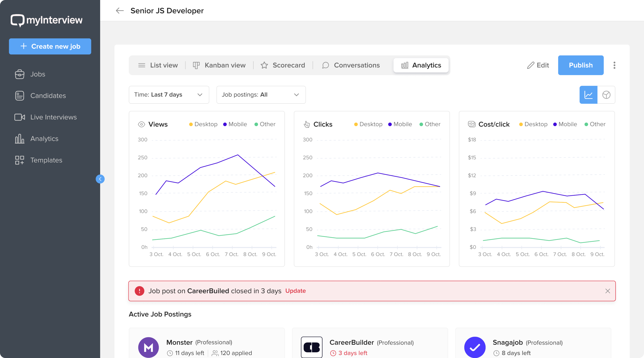Open the Time: Last 7 days dropdown
This screenshot has height=358, width=644.
[169, 95]
